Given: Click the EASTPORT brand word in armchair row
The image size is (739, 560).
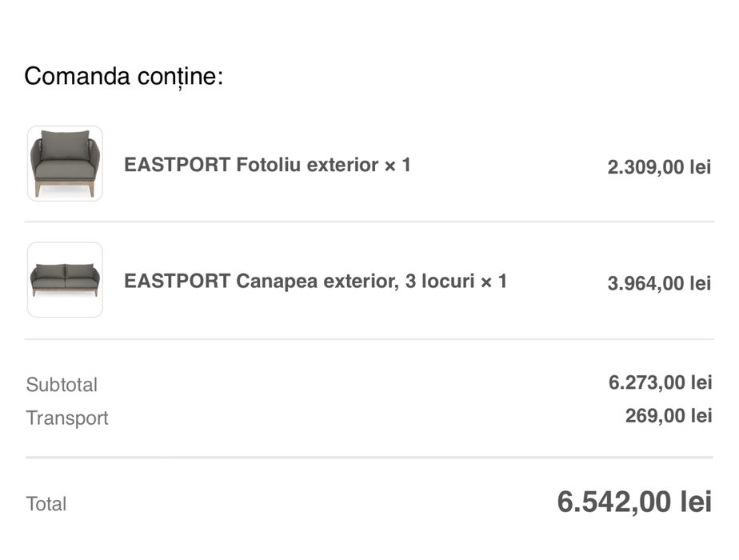Looking at the screenshot, I should [x=177, y=165].
